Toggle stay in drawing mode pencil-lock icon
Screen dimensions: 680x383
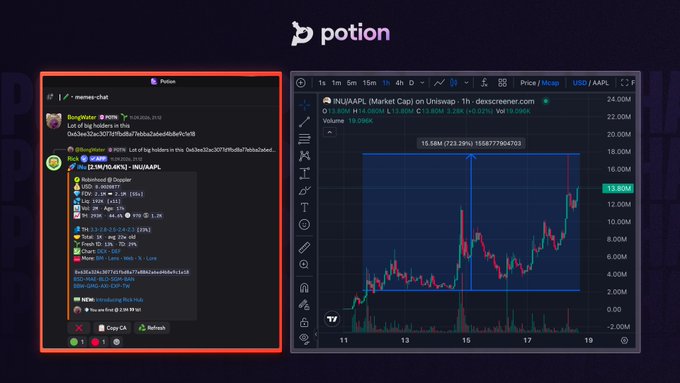(x=304, y=305)
